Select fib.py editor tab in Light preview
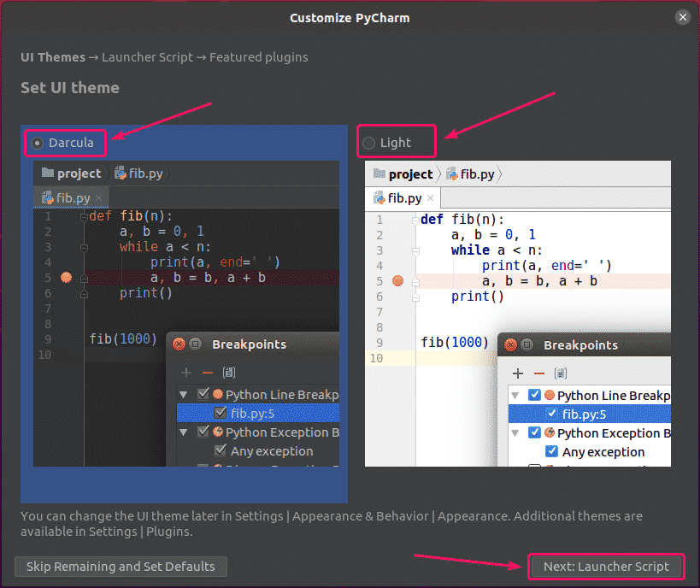Screen dimensions: 700x588 click(403, 197)
